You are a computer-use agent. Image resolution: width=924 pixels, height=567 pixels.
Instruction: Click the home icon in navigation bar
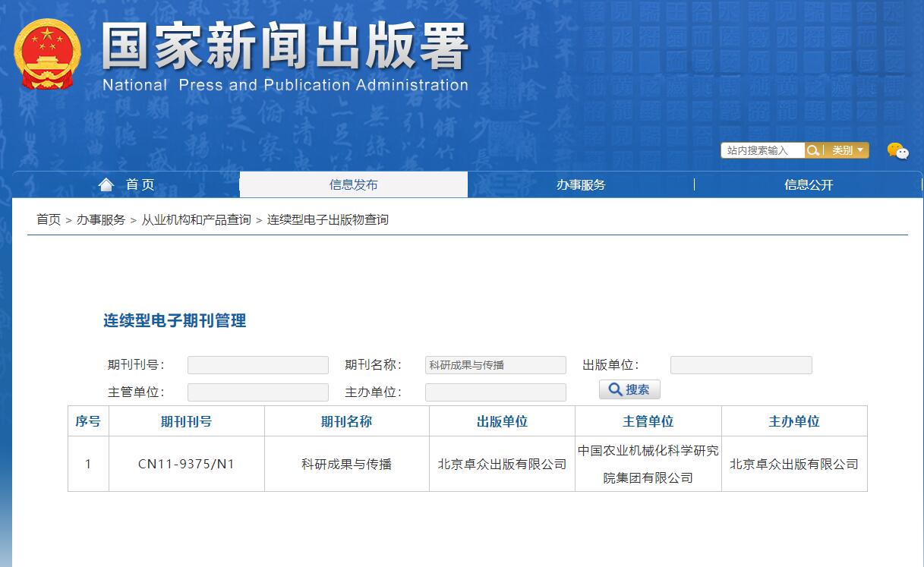coord(106,184)
